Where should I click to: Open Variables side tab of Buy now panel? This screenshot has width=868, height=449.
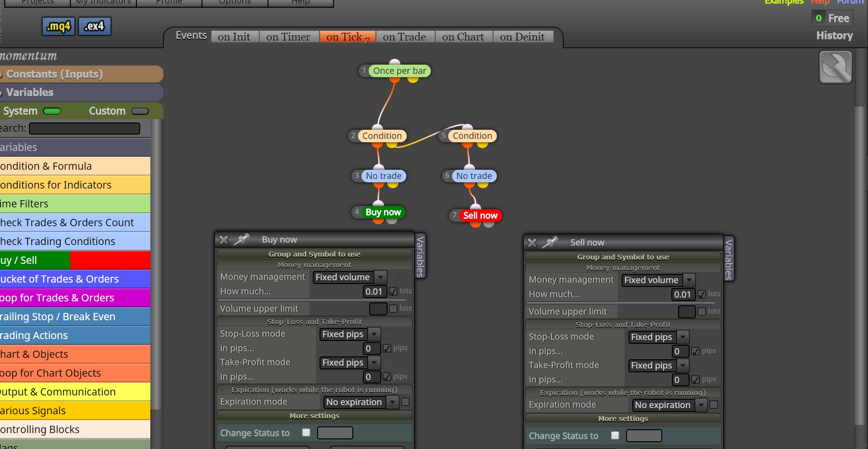pyautogui.click(x=420, y=256)
